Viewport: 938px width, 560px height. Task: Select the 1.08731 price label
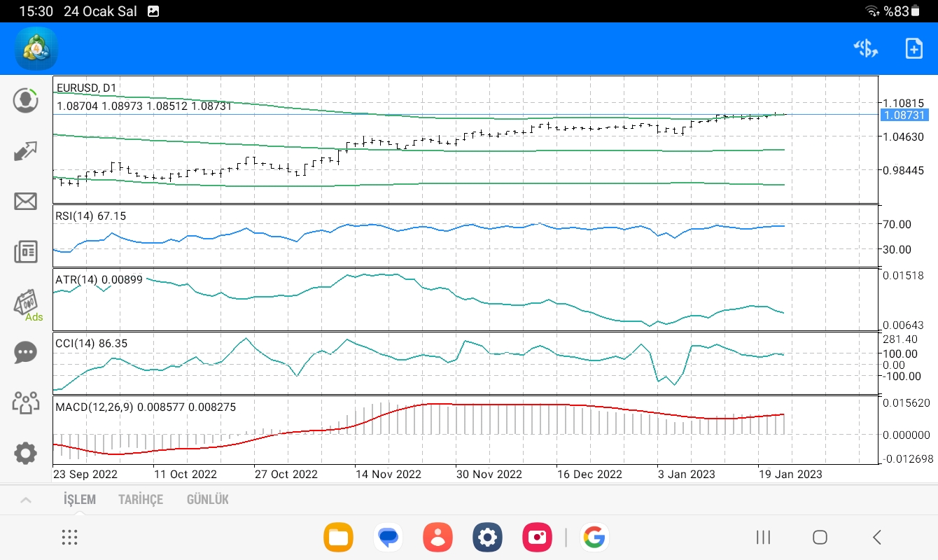[x=903, y=115]
